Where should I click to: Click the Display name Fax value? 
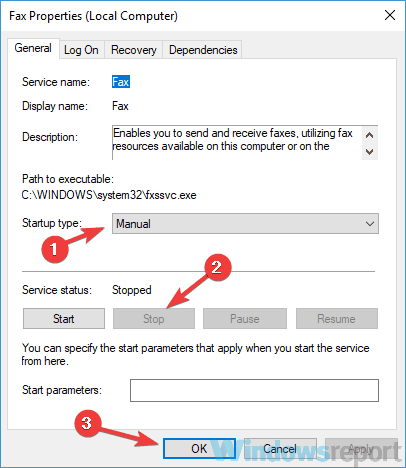tap(120, 106)
